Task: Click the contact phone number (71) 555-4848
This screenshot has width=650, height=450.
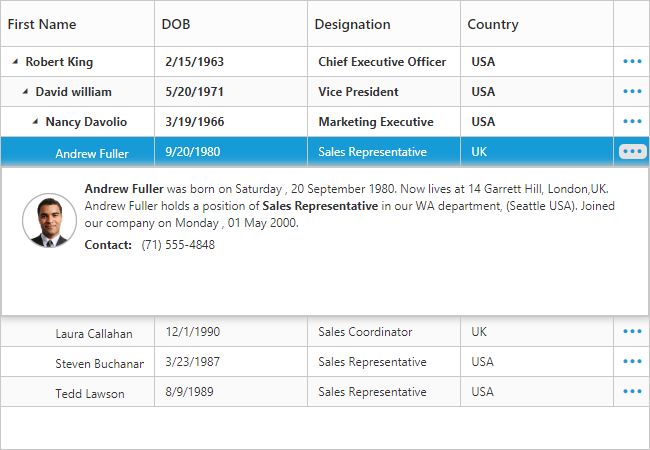Action: tap(178, 245)
